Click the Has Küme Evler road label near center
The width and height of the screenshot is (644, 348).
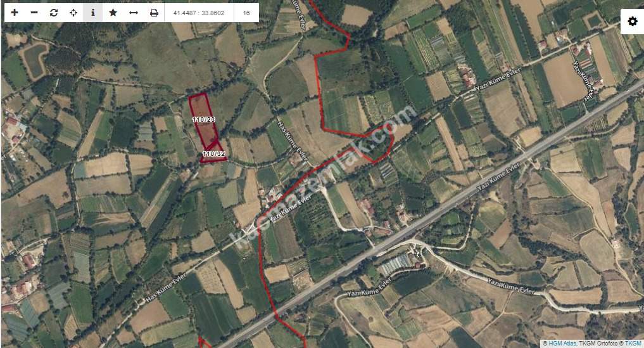click(292, 141)
